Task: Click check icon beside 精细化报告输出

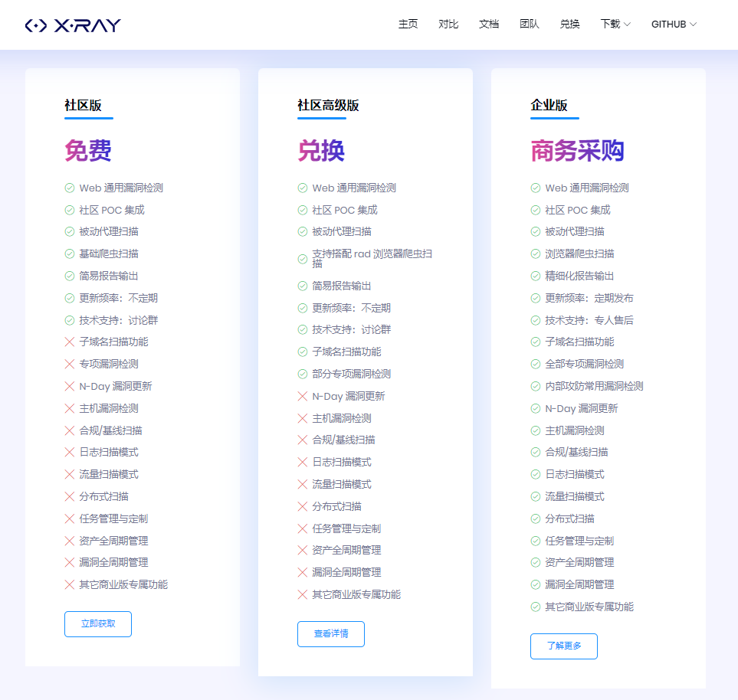Action: click(536, 276)
